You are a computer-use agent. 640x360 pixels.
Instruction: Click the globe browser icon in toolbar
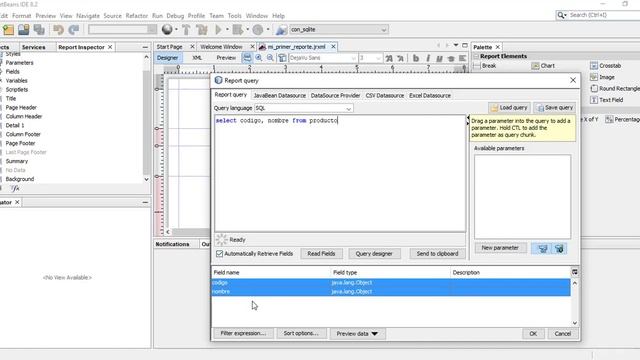pyautogui.click(x=167, y=29)
